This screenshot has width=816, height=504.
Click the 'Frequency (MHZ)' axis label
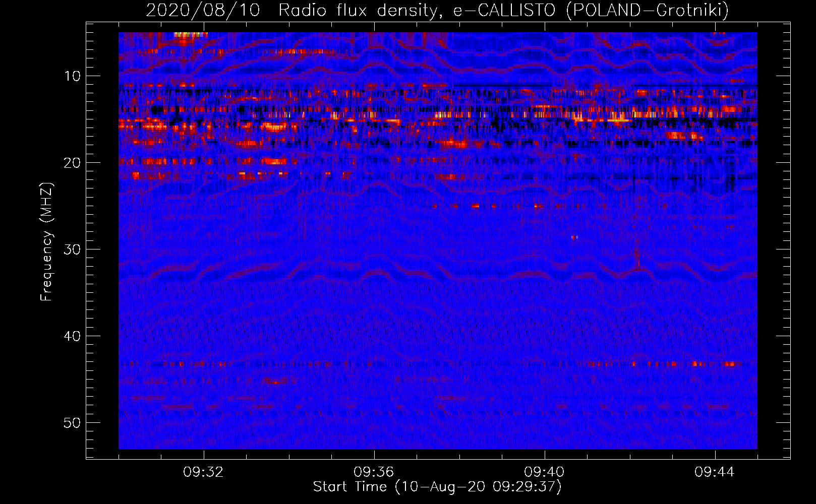46,242
